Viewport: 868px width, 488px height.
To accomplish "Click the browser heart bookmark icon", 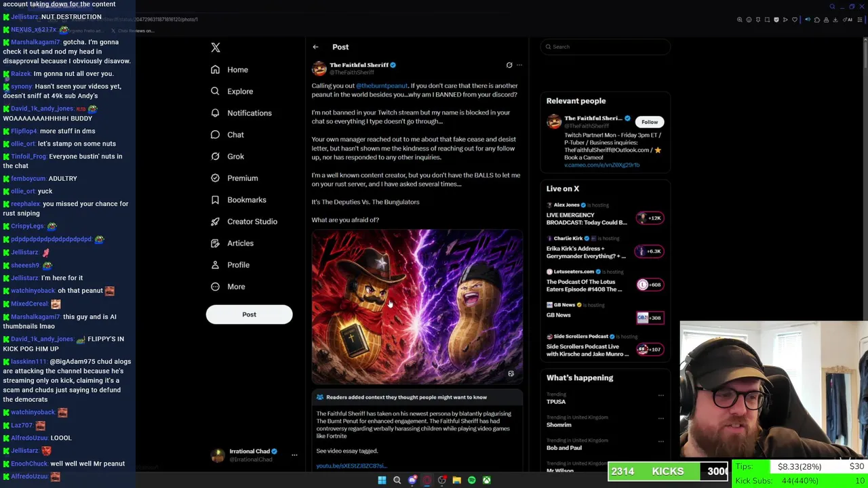I will (795, 20).
